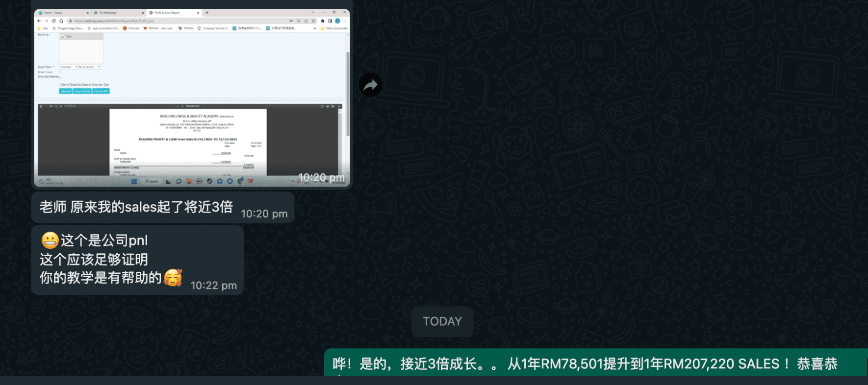Click the browser back arrow

39,21
